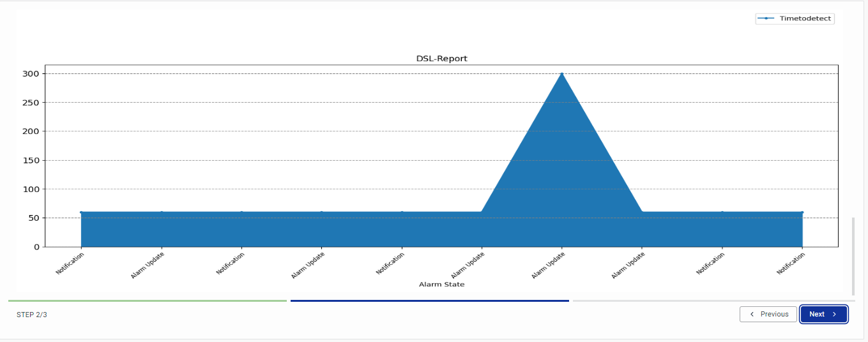The image size is (868, 342).
Task: Click the Next button
Action: pos(823,315)
